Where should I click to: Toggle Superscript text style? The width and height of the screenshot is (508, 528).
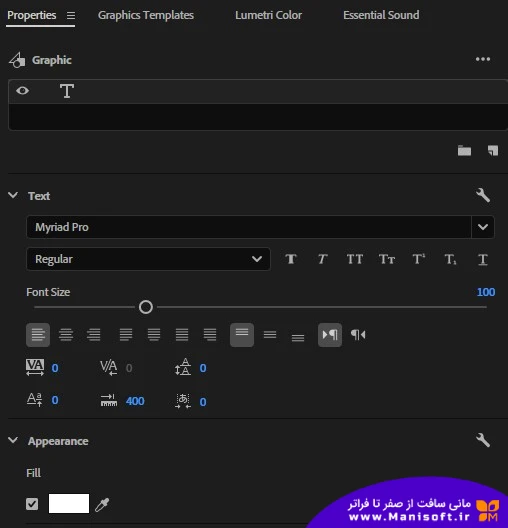pos(419,259)
